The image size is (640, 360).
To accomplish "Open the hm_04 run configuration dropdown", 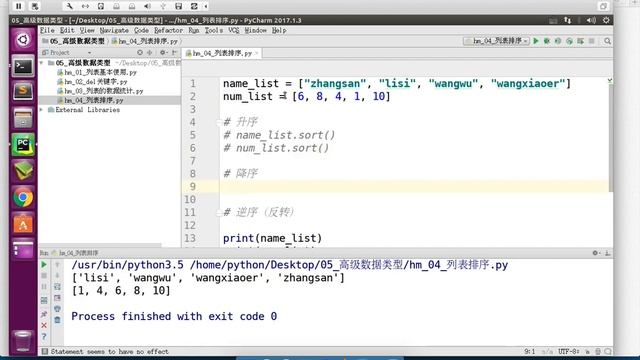I will (x=496, y=41).
